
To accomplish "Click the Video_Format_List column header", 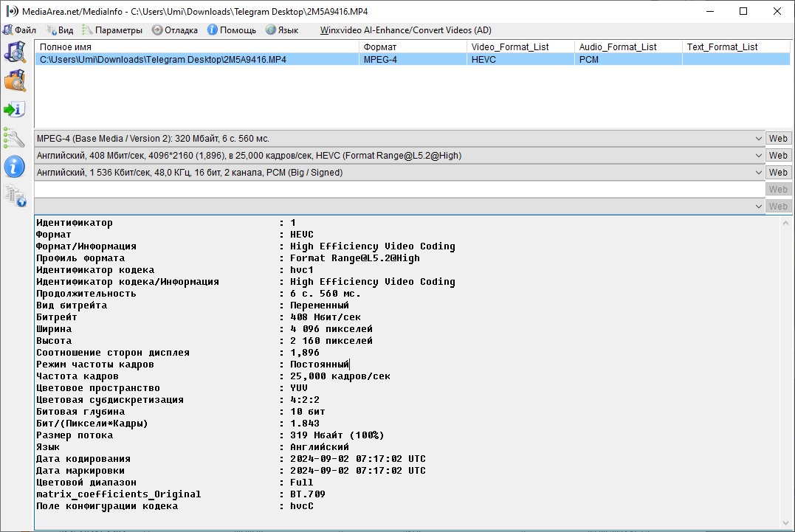I will point(520,46).
